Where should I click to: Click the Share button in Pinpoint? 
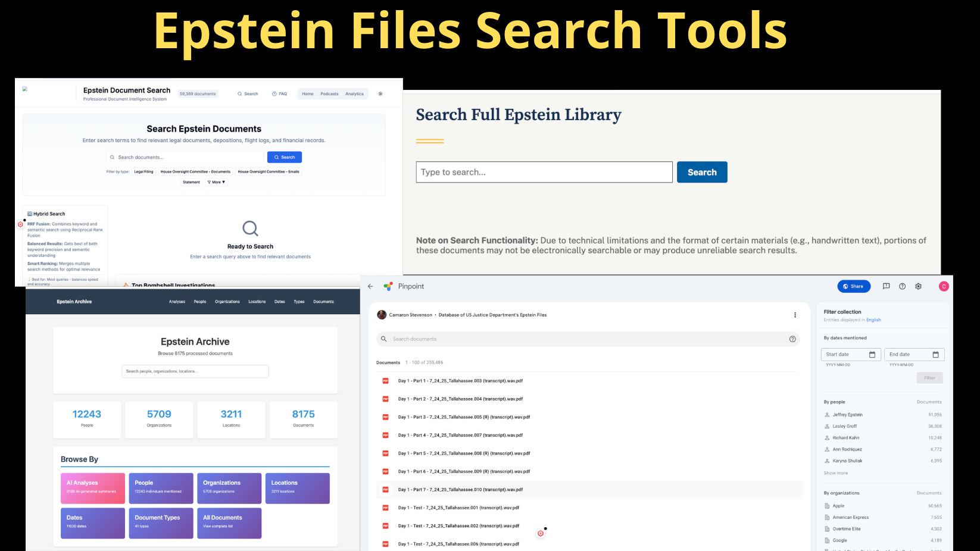tap(854, 286)
